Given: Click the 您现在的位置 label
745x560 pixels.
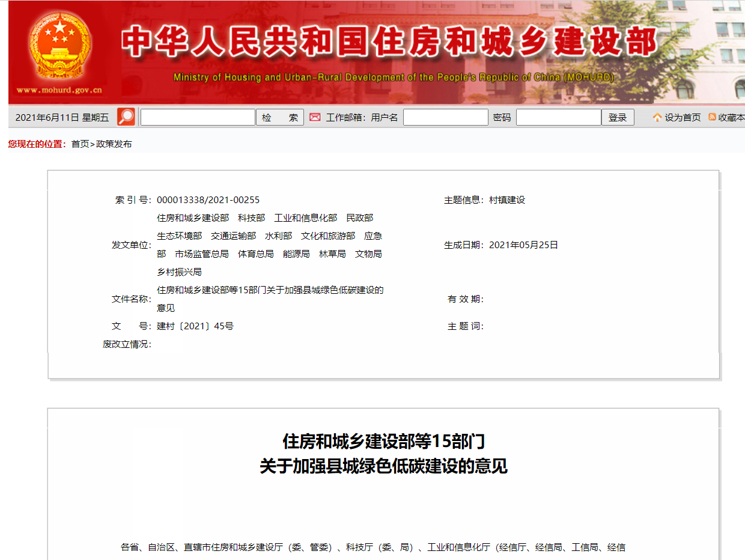Looking at the screenshot, I should click(37, 144).
